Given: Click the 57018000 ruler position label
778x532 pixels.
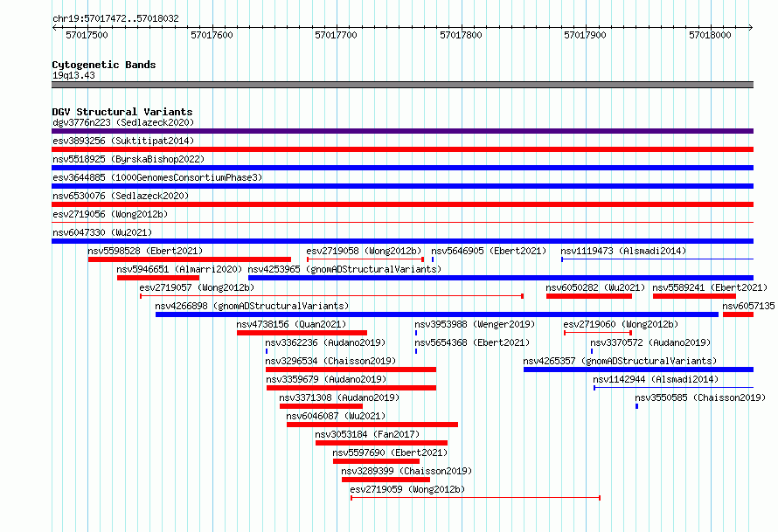Looking at the screenshot, I should click(x=710, y=35).
